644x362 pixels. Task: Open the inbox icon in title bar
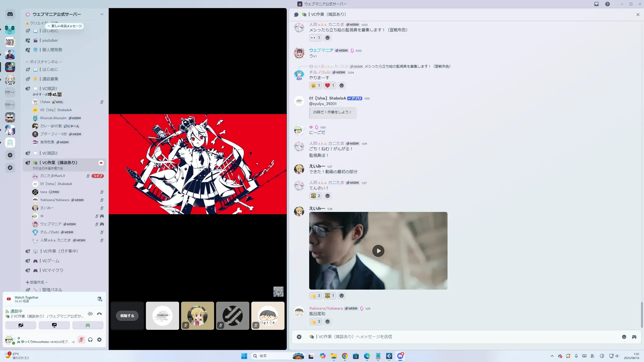pyautogui.click(x=596, y=4)
